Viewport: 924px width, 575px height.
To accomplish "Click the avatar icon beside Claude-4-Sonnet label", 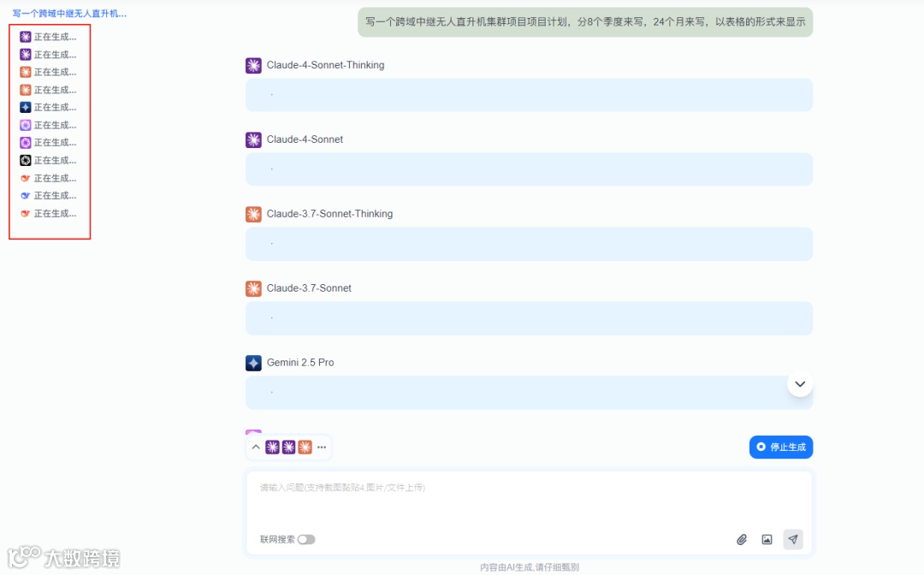I will 253,139.
